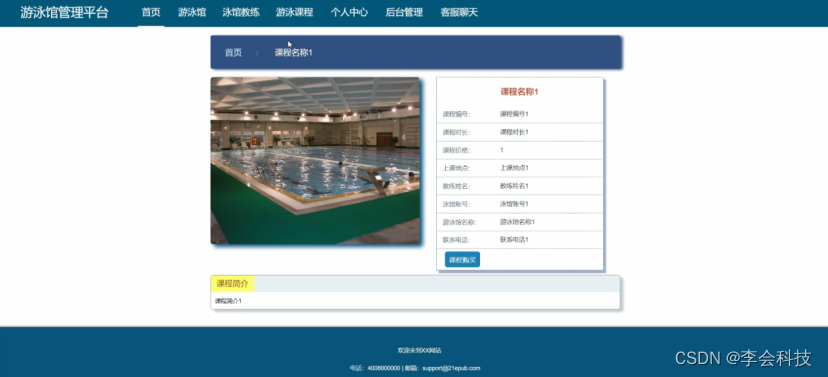Image resolution: width=828 pixels, height=377 pixels.
Task: Click the 上课地点: label
Action: pos(456,168)
